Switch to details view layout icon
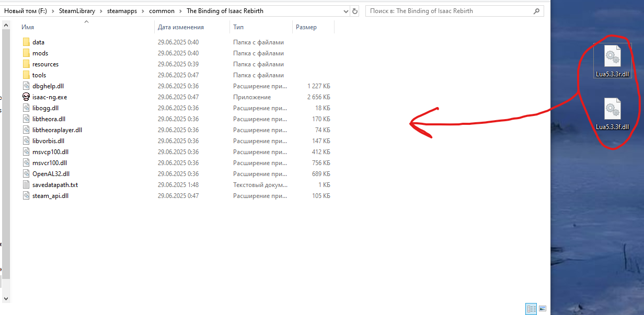The image size is (644, 315). coord(531,309)
